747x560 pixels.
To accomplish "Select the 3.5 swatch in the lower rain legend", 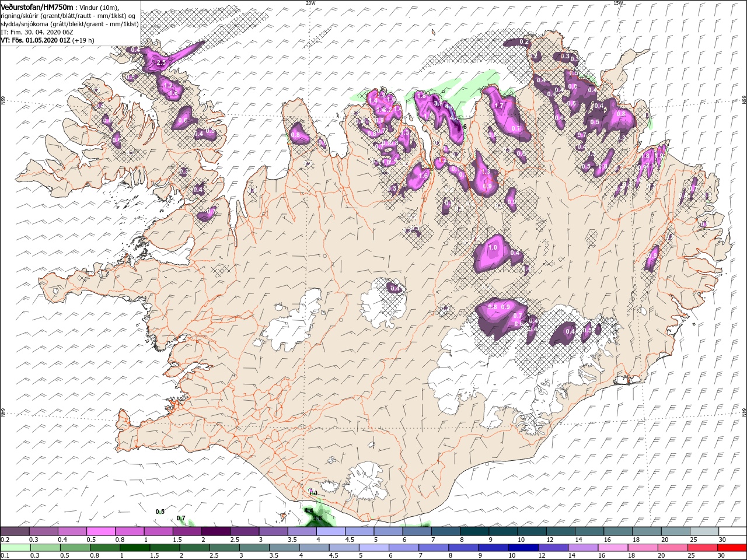I will (284, 547).
